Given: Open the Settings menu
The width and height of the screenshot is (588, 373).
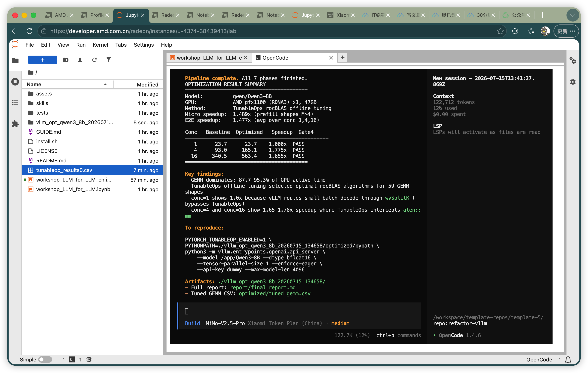Looking at the screenshot, I should (x=144, y=45).
